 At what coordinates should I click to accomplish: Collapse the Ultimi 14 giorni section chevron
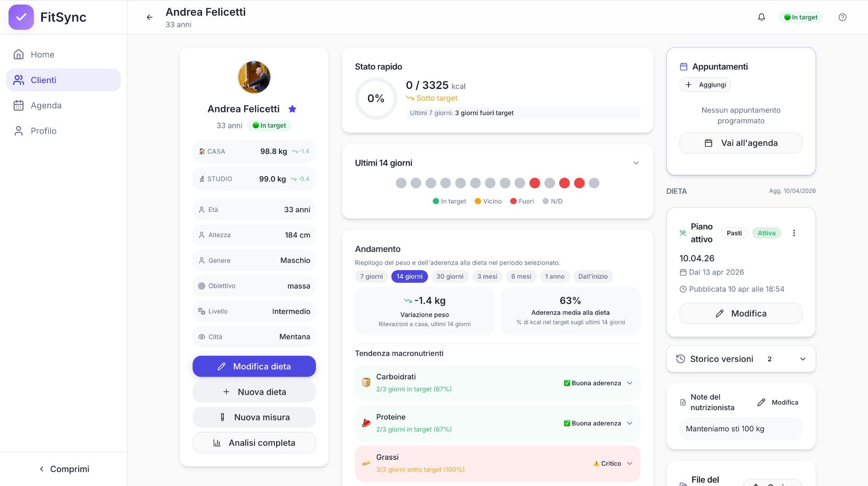click(x=636, y=163)
